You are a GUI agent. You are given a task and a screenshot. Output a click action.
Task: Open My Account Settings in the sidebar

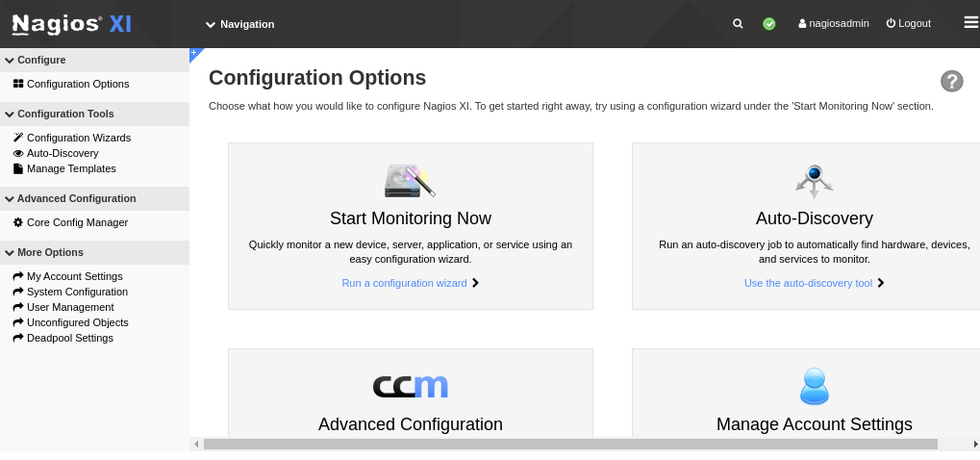(x=75, y=276)
